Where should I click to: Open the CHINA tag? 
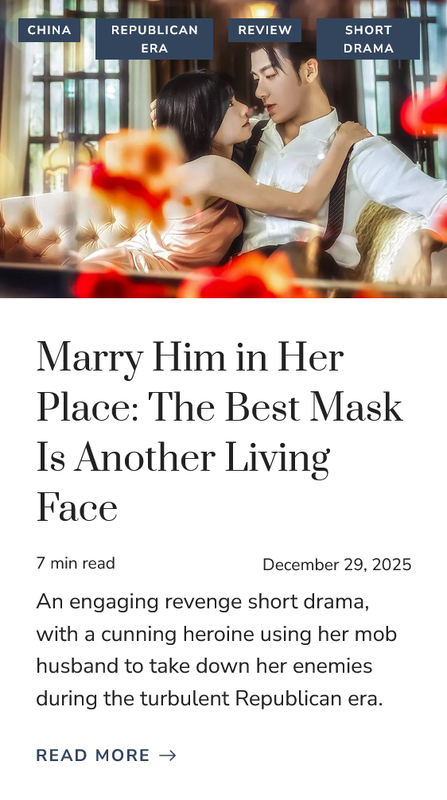pos(49,30)
